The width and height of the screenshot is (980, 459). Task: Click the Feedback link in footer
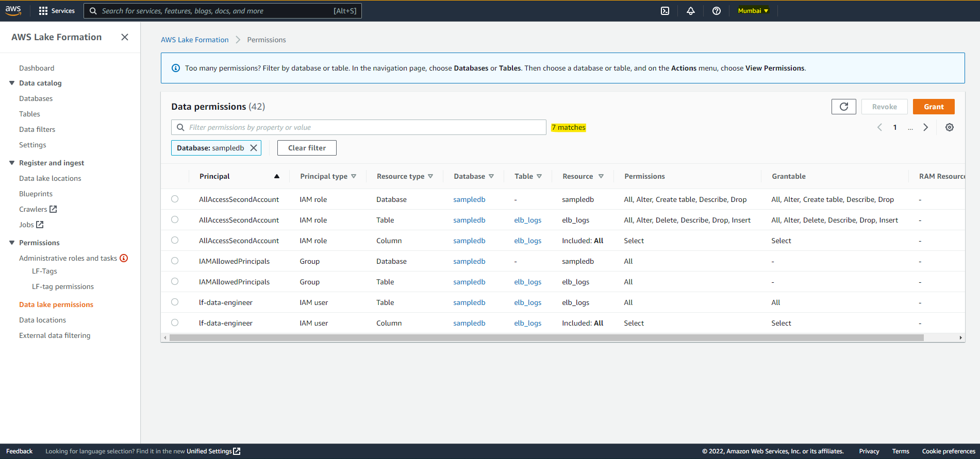[x=19, y=451]
